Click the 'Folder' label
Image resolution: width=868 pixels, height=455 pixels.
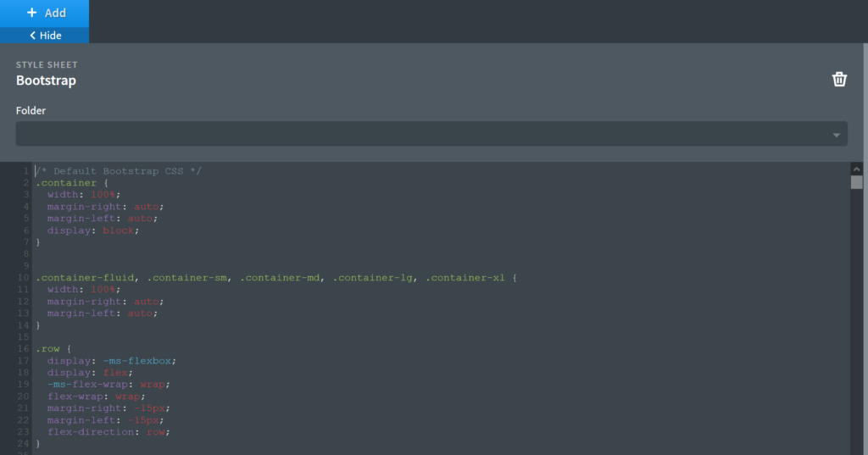31,111
